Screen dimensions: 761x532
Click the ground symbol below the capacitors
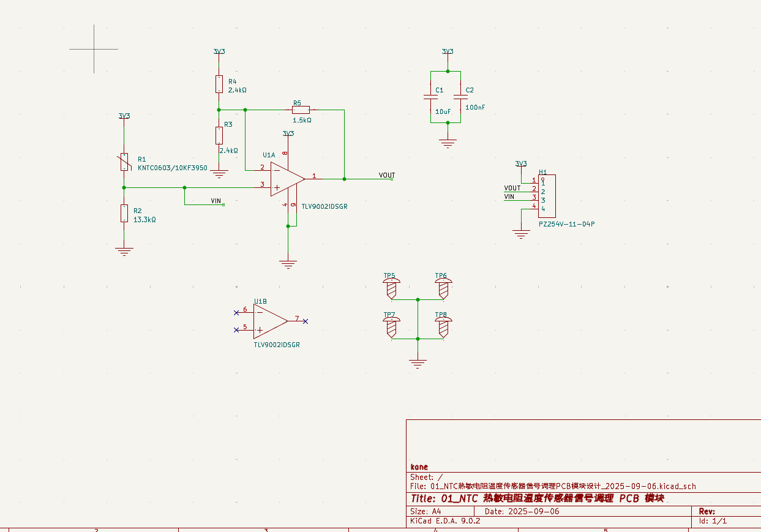pyautogui.click(x=448, y=143)
